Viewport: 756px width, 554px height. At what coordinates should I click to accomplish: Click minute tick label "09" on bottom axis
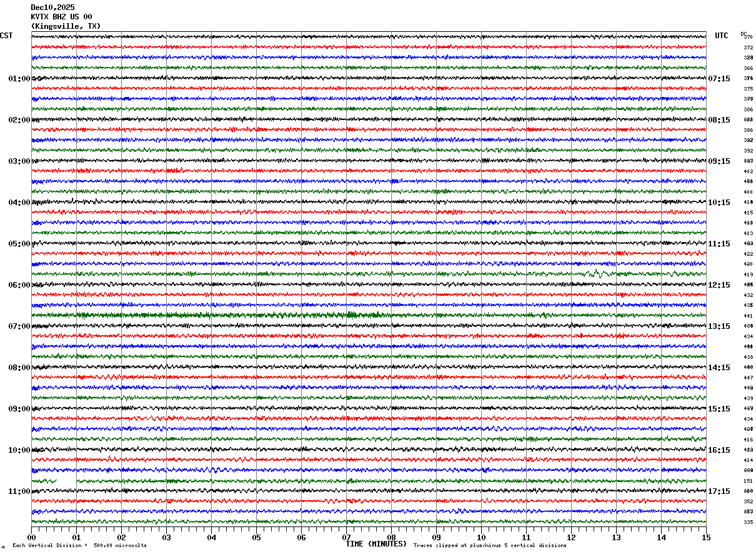click(436, 538)
